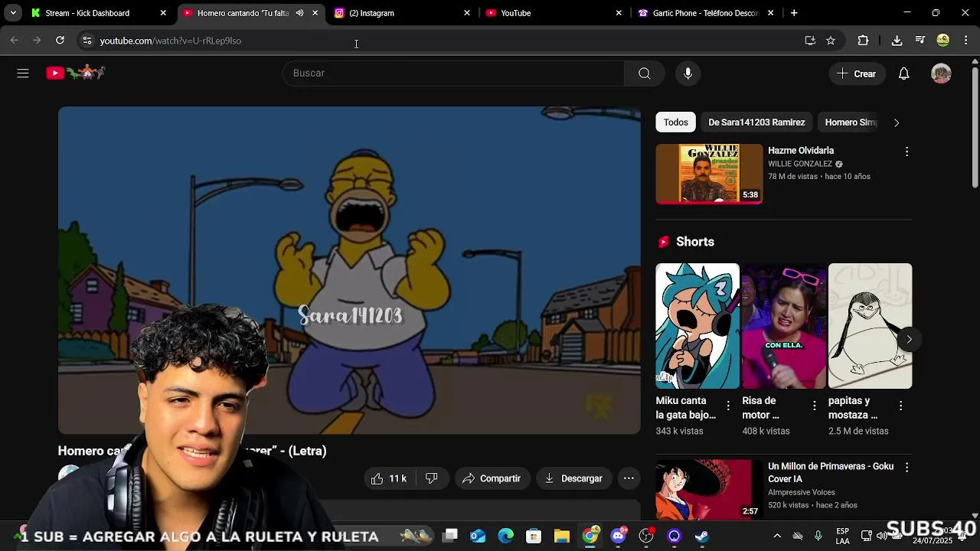View site information icon in address bar
The image size is (980, 551).
[87, 41]
